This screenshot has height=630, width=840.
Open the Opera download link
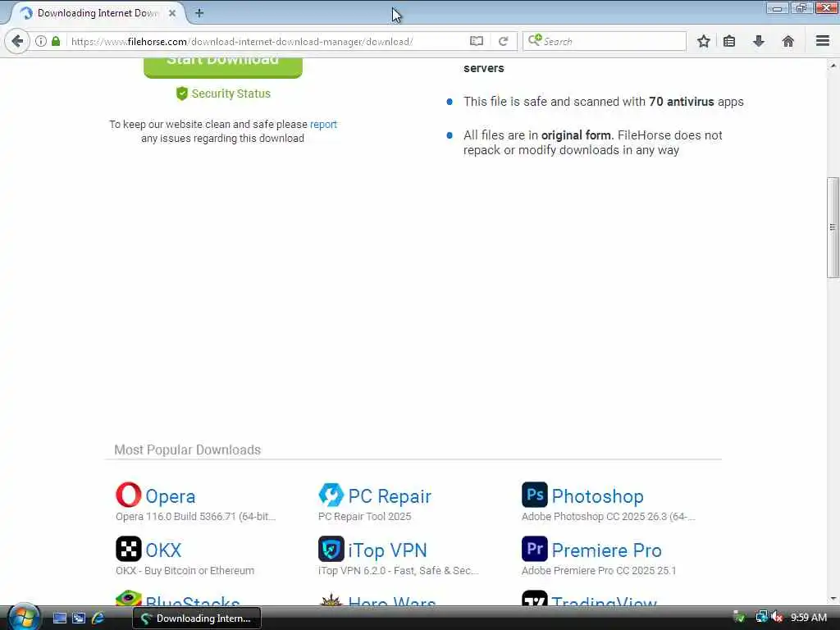pos(171,496)
